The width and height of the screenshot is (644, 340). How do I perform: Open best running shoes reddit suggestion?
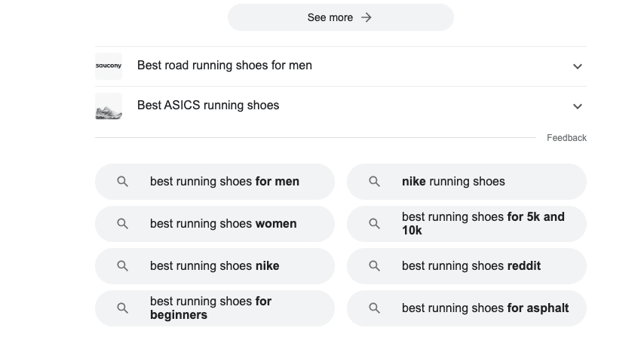(467, 266)
